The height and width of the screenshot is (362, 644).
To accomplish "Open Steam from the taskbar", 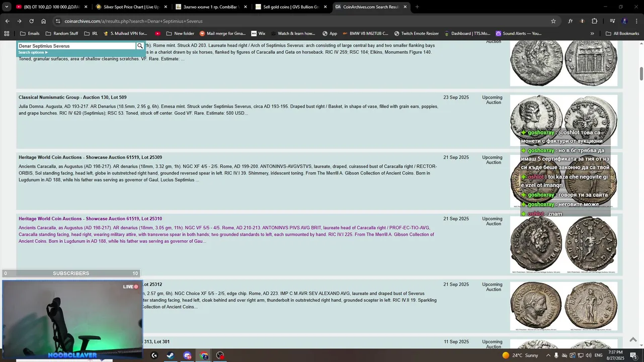I will coord(171,355).
